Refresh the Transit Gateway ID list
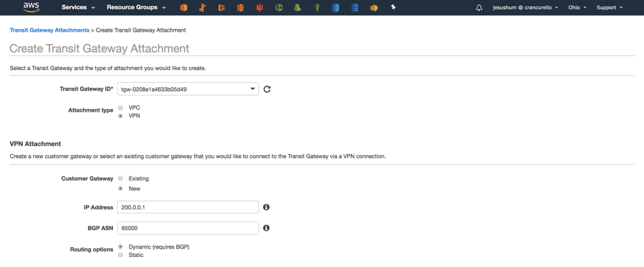This screenshot has width=644, height=267. pyautogui.click(x=267, y=89)
